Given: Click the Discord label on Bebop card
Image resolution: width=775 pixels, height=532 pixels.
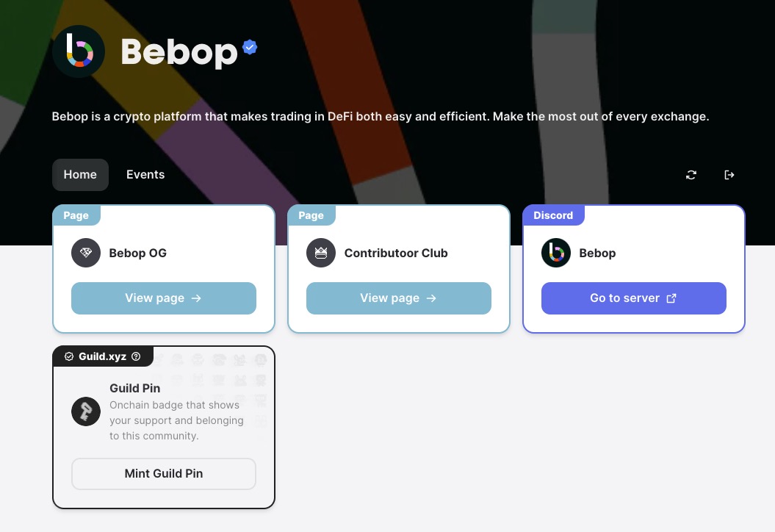Looking at the screenshot, I should pos(553,215).
